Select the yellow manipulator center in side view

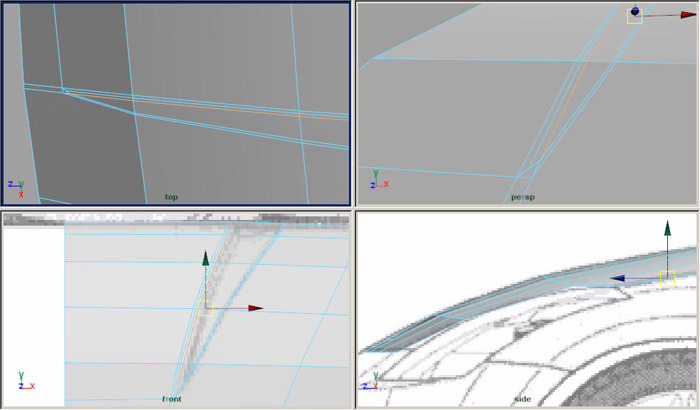(x=667, y=279)
